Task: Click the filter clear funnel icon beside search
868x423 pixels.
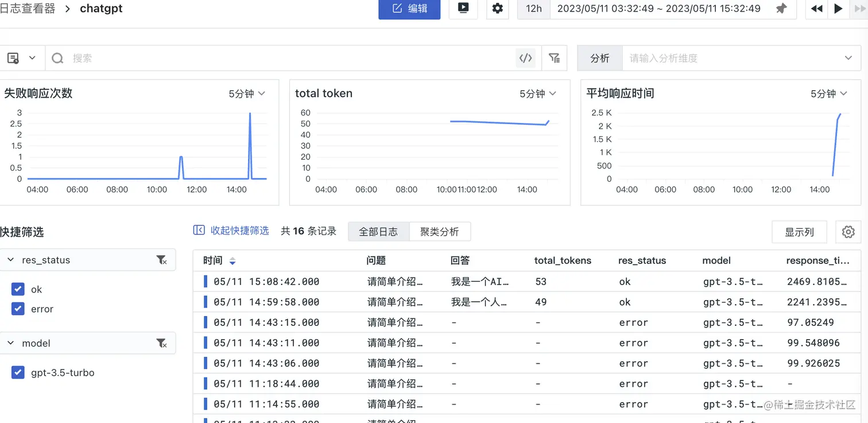Action: tap(554, 58)
